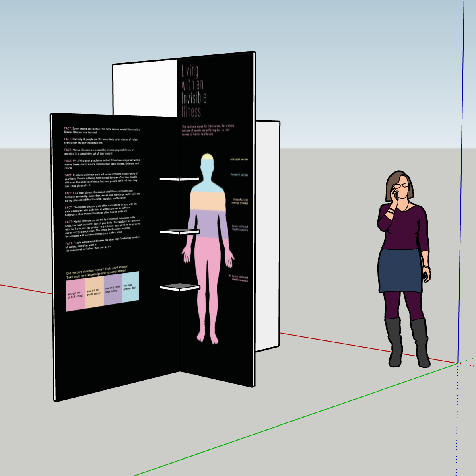Image resolution: width=476 pixels, height=476 pixels.
Task: Click the pink "you got out of bed today!" box
Action: tap(75, 296)
